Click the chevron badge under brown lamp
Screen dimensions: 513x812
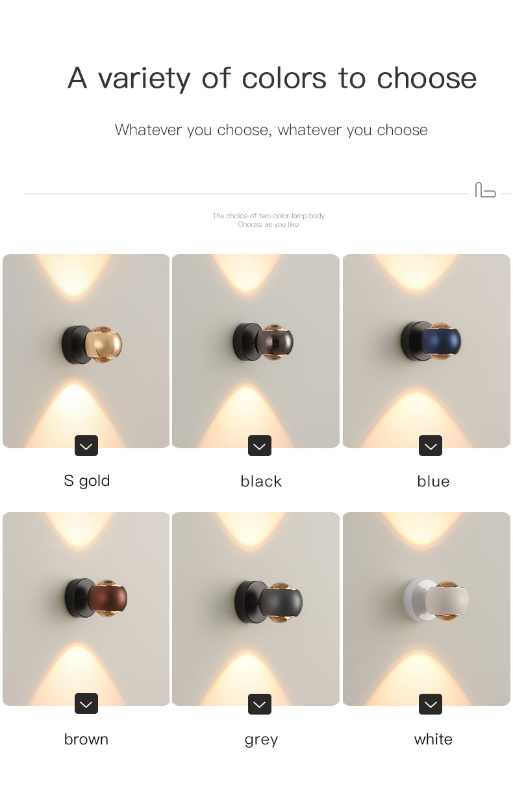(x=86, y=704)
